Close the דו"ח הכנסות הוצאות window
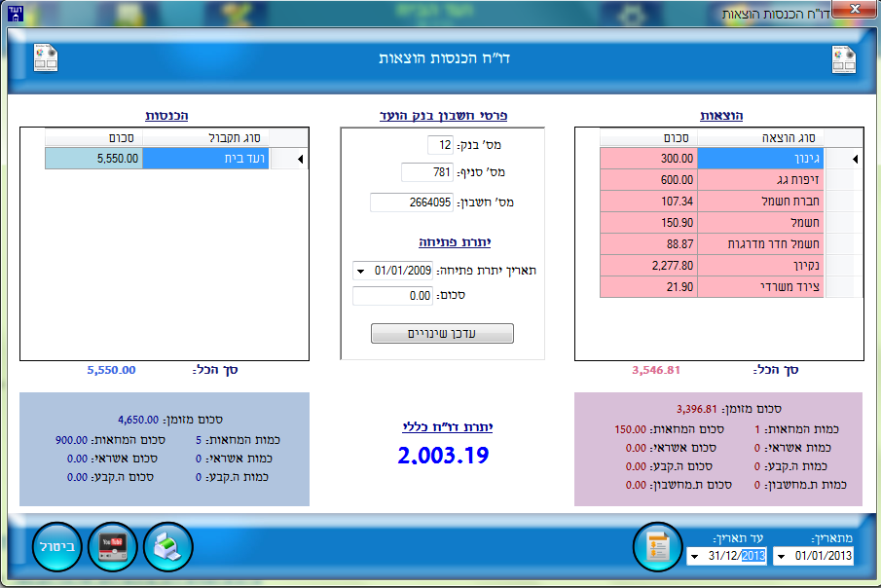 point(855,9)
